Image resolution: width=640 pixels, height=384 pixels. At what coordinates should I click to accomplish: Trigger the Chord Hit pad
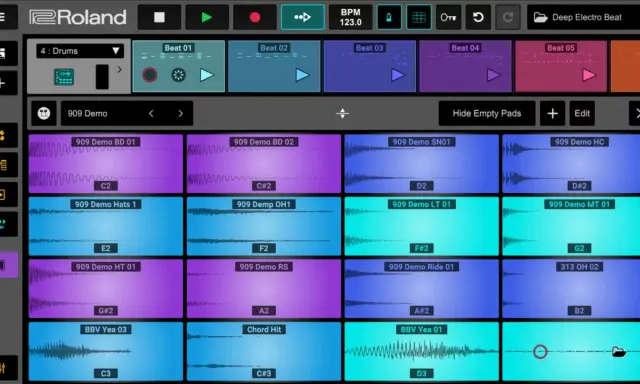264,351
